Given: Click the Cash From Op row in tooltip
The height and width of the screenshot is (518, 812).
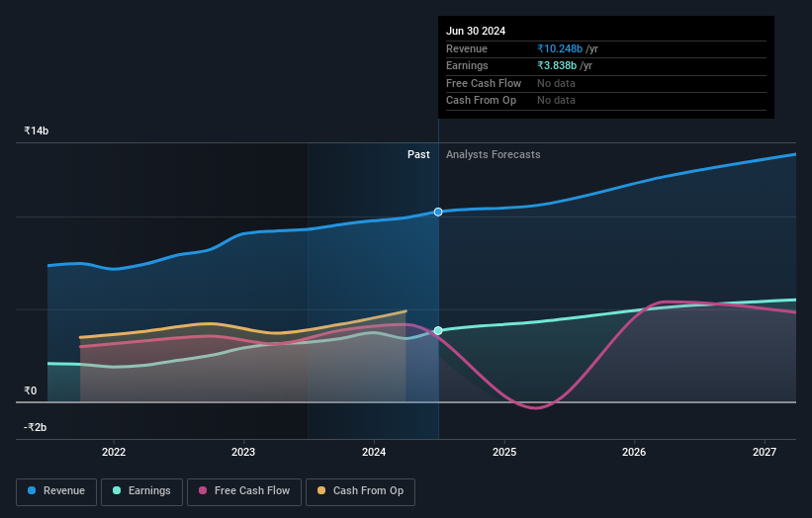Looking at the screenshot, I should point(606,101).
